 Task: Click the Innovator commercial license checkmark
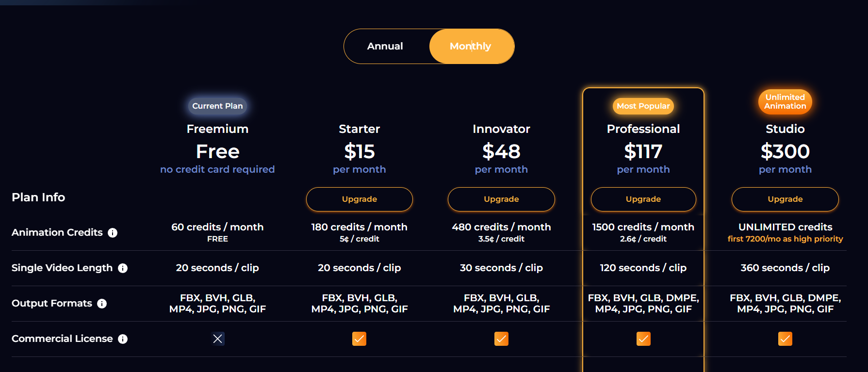[x=501, y=339]
